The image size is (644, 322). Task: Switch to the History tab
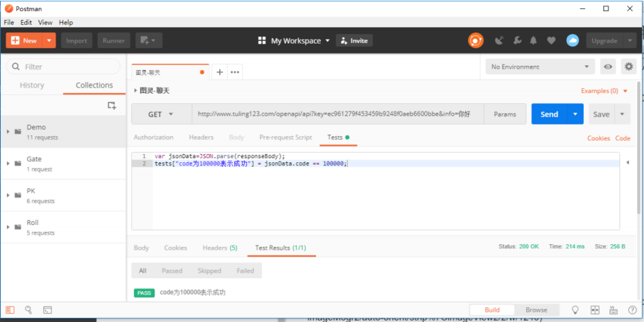coord(32,85)
